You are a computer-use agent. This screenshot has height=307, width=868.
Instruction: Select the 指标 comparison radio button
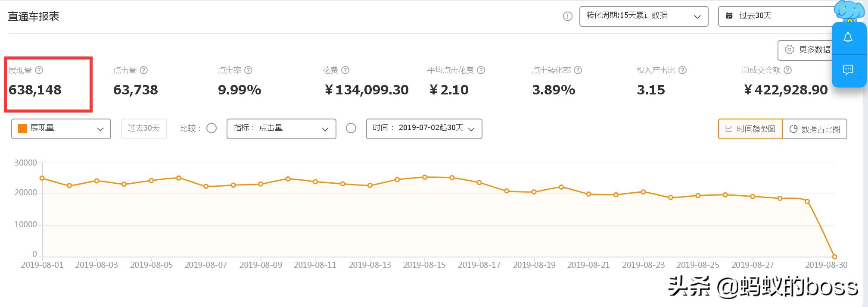[212, 128]
